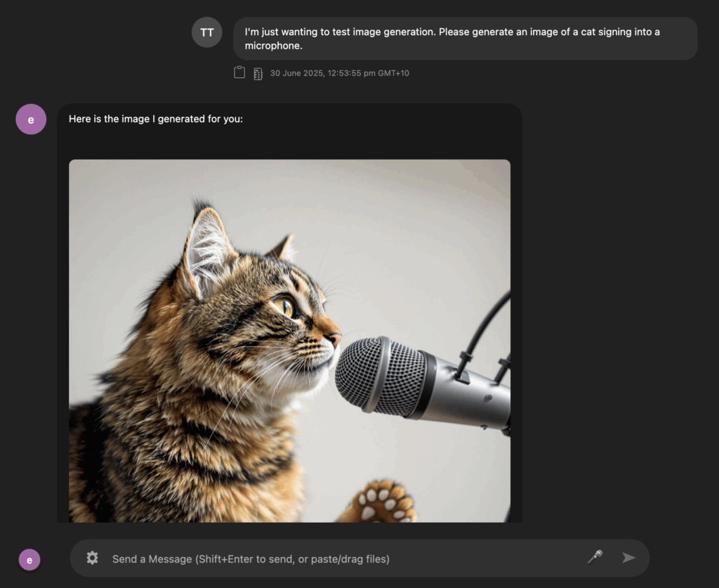Click the notebook icon left of the timestamp
This screenshot has width=719, height=588.
coord(258,73)
